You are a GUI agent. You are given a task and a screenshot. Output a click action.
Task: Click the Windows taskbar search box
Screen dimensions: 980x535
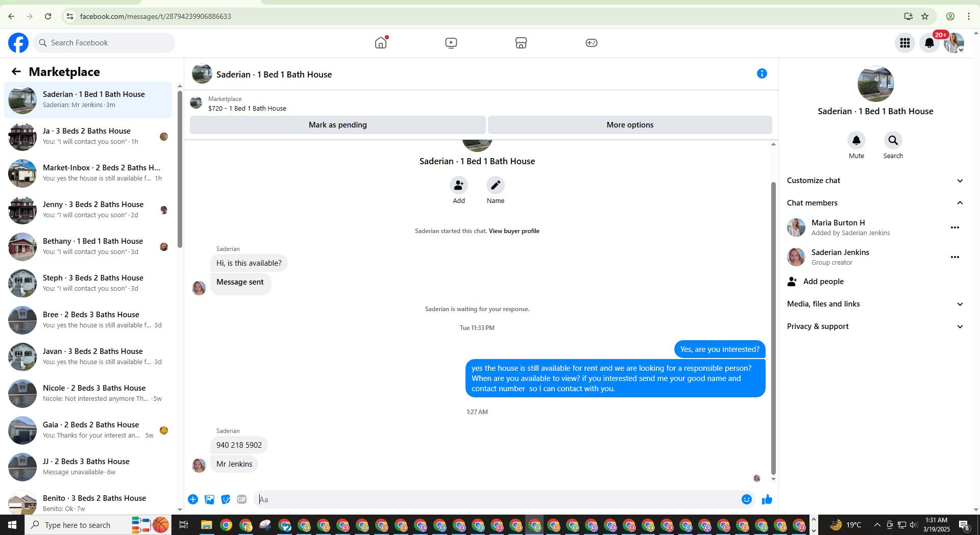point(98,525)
